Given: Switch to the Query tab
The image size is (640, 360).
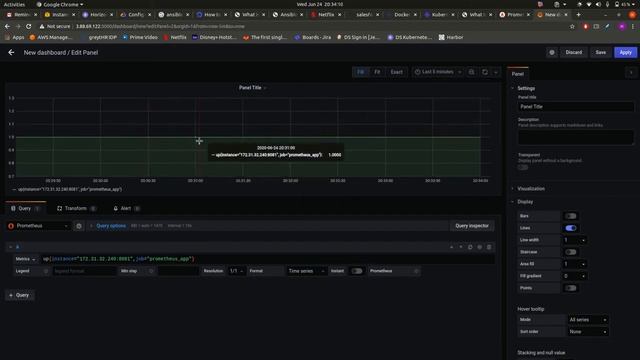Looking at the screenshot, I should coord(25,208).
